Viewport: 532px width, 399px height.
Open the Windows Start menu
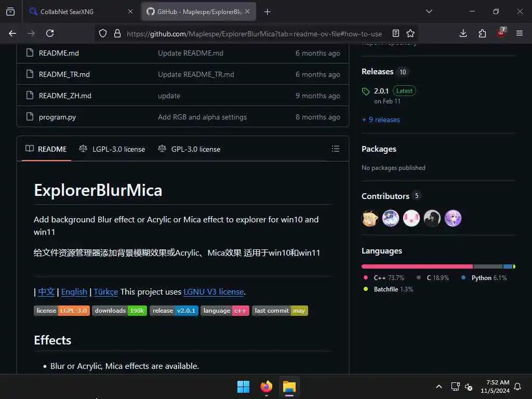tap(243, 387)
